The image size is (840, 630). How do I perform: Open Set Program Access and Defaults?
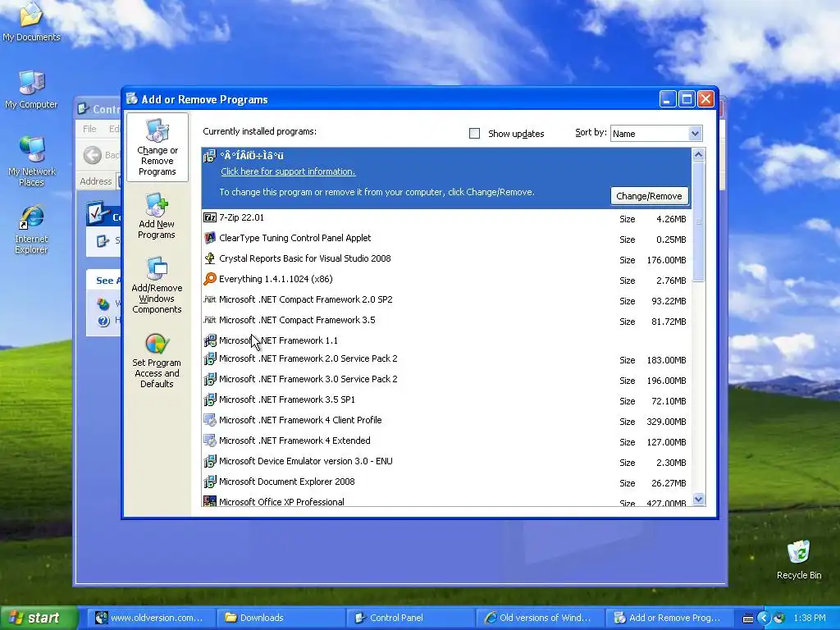click(157, 361)
